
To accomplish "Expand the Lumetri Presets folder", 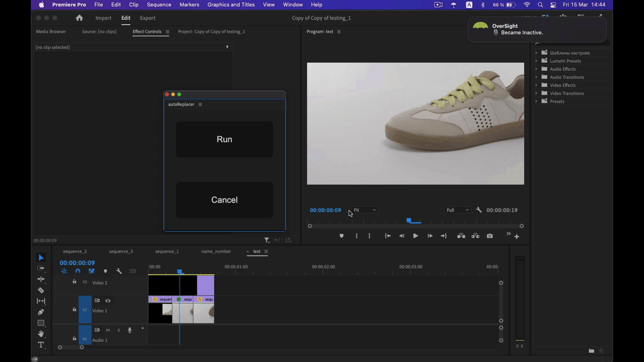I will pos(536,61).
